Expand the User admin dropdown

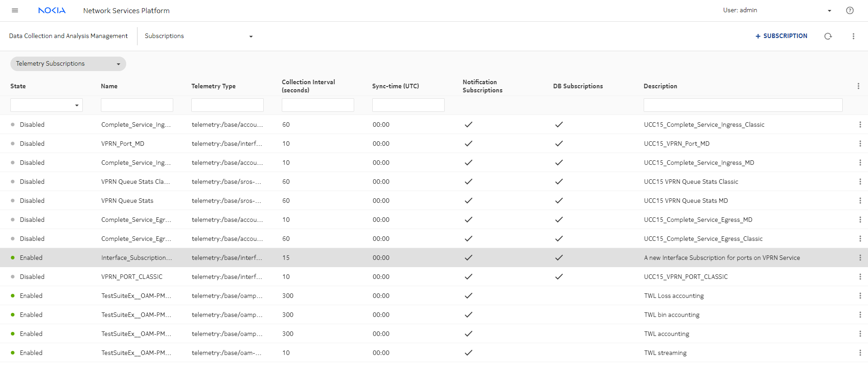[829, 11]
